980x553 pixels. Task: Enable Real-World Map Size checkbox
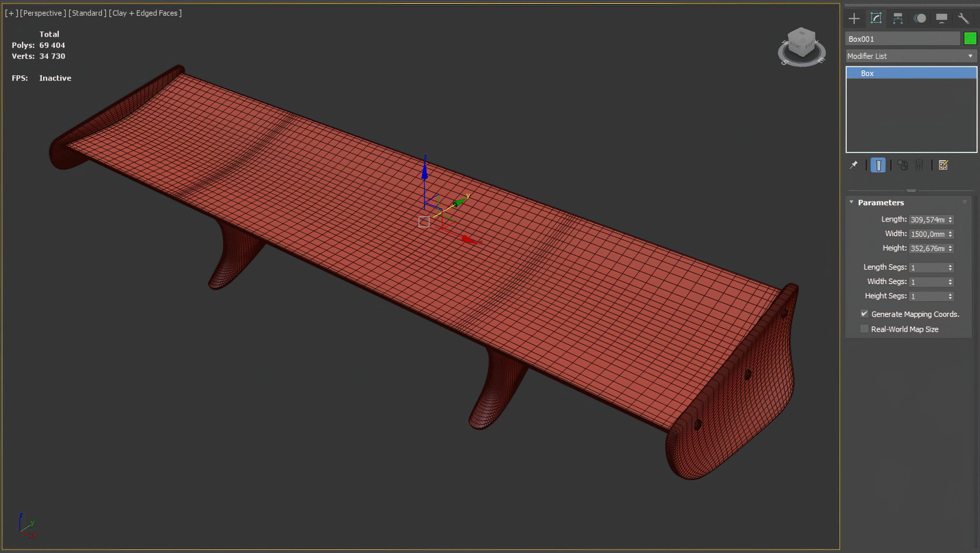point(864,329)
